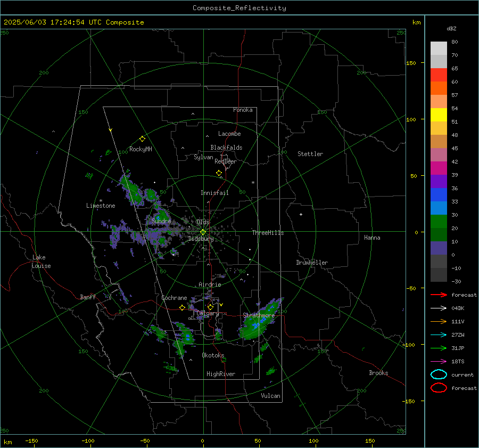
Task: Click the Strathmore city label
Action: point(259,315)
